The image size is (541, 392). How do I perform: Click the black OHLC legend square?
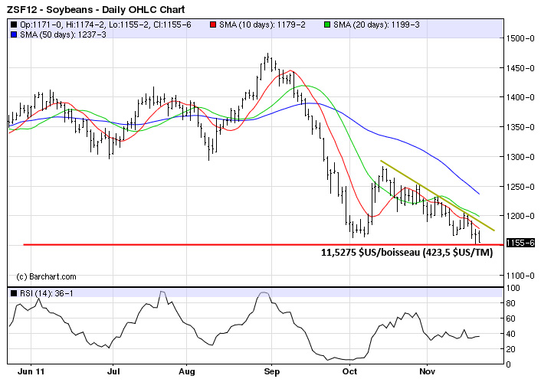pos(14,24)
